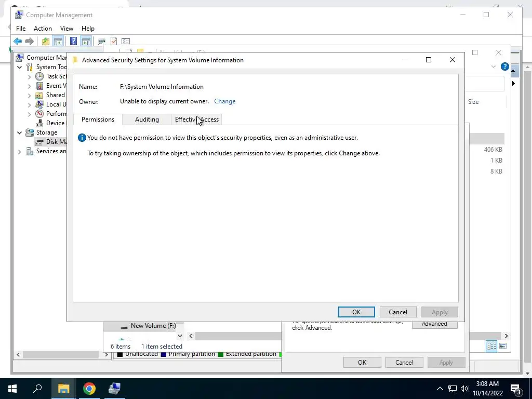Open the notification center icon
This screenshot has height=399, width=532.
pyautogui.click(x=516, y=389)
